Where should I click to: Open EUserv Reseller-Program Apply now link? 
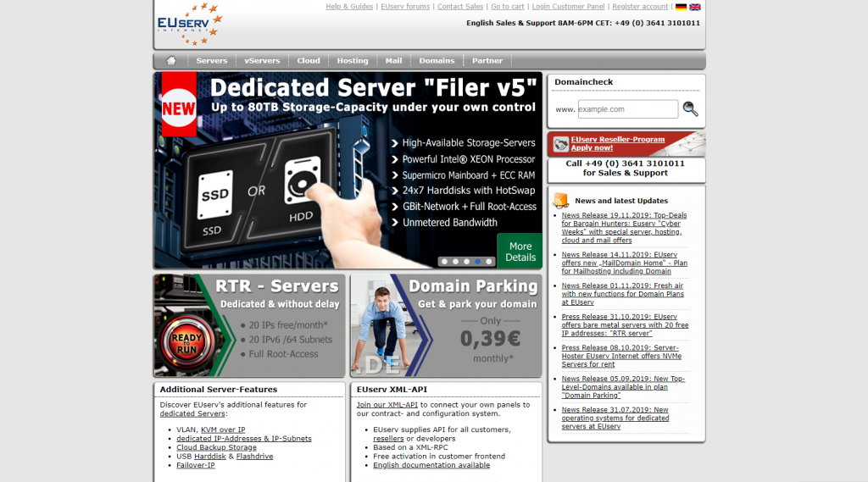[618, 143]
